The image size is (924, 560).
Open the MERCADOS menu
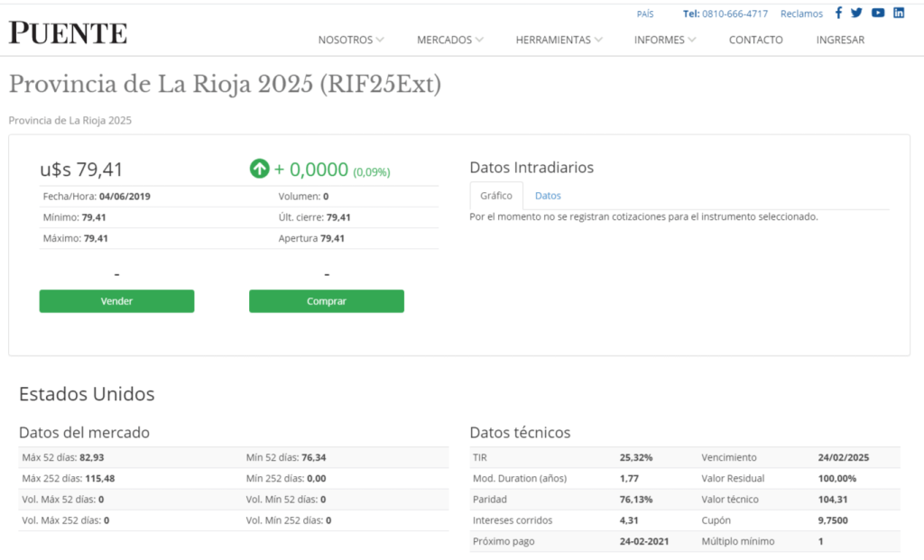[x=444, y=40]
